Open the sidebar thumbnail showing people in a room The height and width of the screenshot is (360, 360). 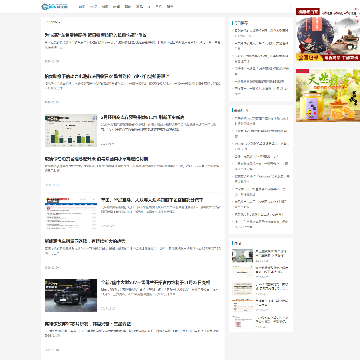coord(243,256)
